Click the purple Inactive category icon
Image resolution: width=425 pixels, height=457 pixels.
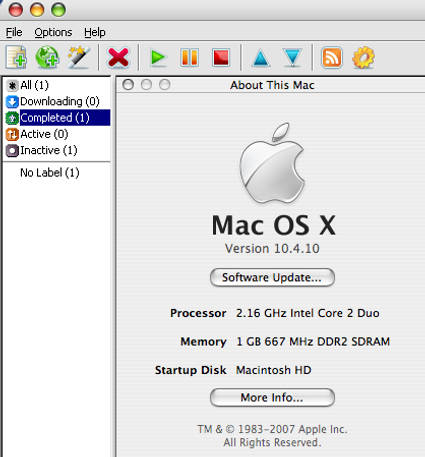tap(12, 151)
